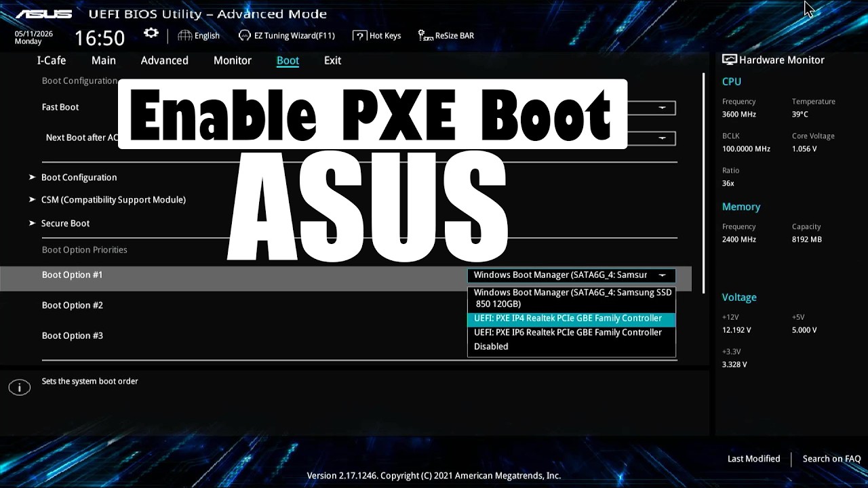868x488 pixels.
Task: Click the Hardware Monitor icon
Action: [x=729, y=60]
